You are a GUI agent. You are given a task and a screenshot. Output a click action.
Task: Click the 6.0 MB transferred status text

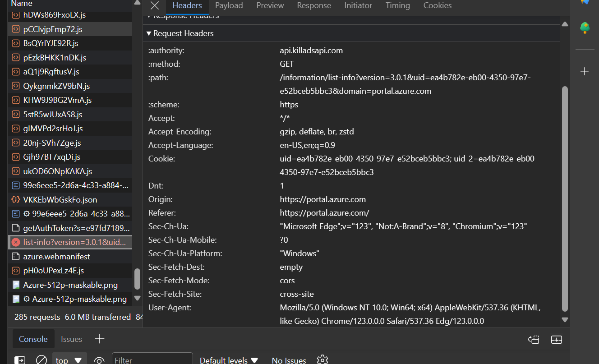click(x=98, y=317)
